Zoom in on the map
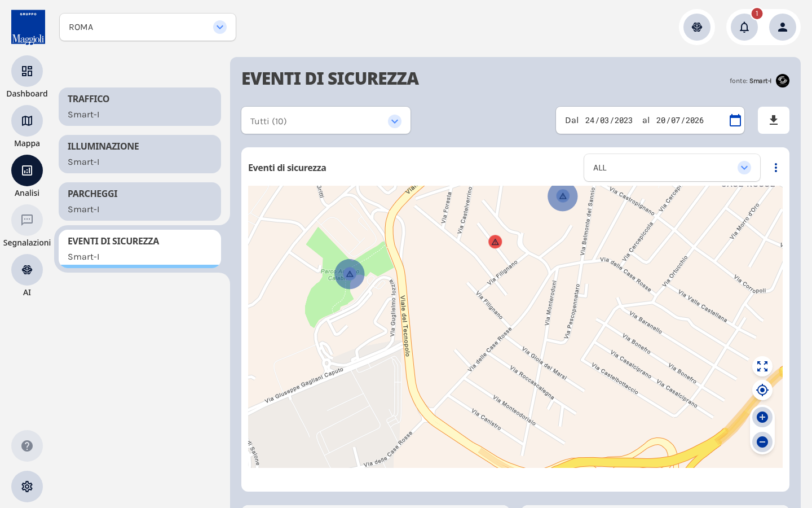 tap(762, 417)
